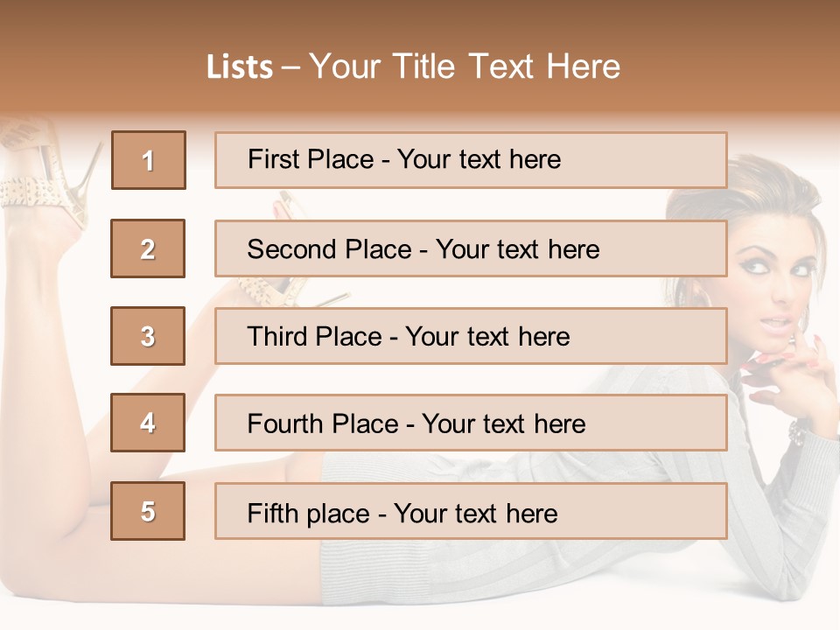Image resolution: width=840 pixels, height=630 pixels.
Task: Select the number 1 box
Action: click(149, 160)
